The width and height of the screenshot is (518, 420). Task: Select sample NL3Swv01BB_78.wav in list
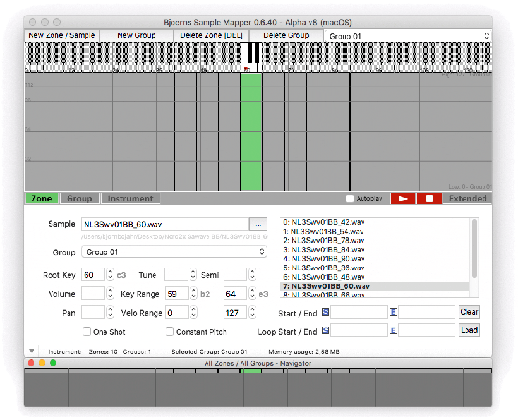(375, 241)
